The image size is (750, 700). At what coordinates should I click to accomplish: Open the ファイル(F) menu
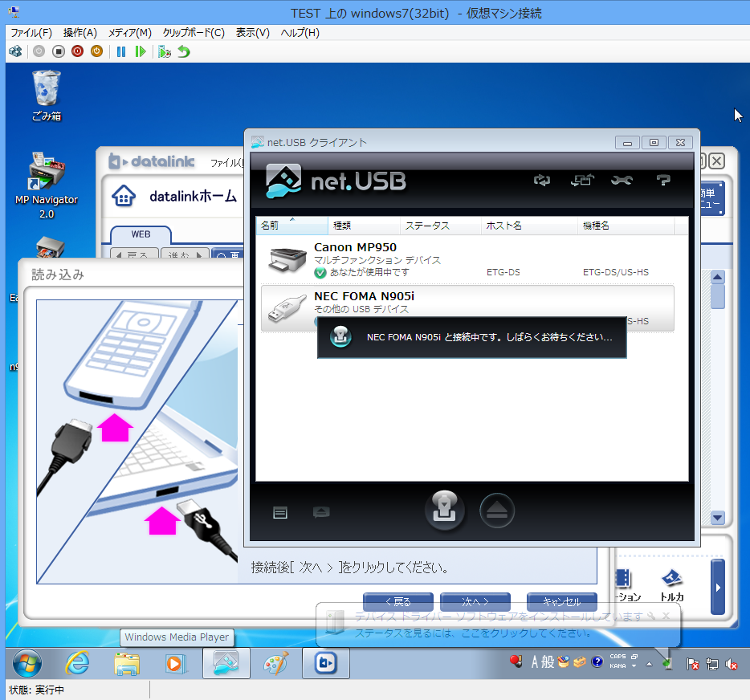pyautogui.click(x=31, y=33)
